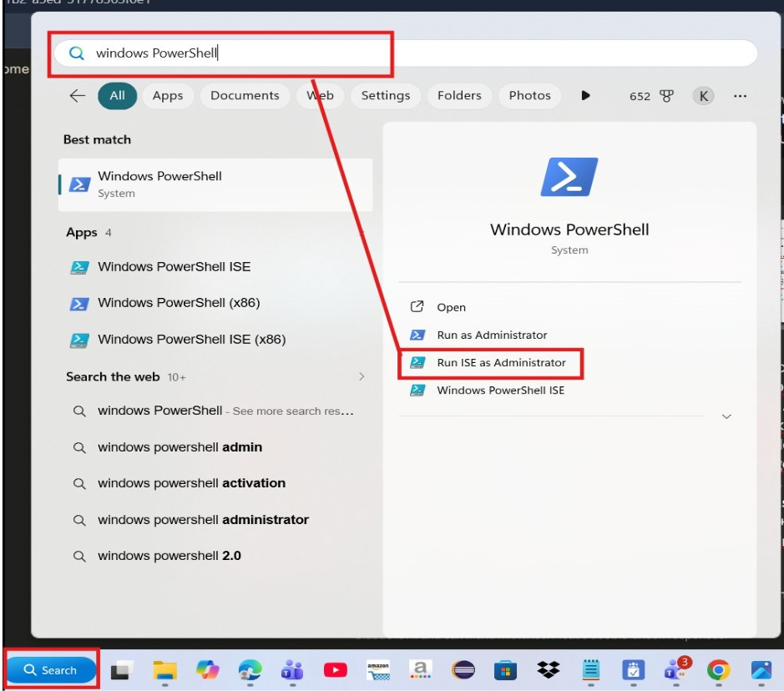
Task: Open Photos app from the taskbar
Action: coord(761,670)
